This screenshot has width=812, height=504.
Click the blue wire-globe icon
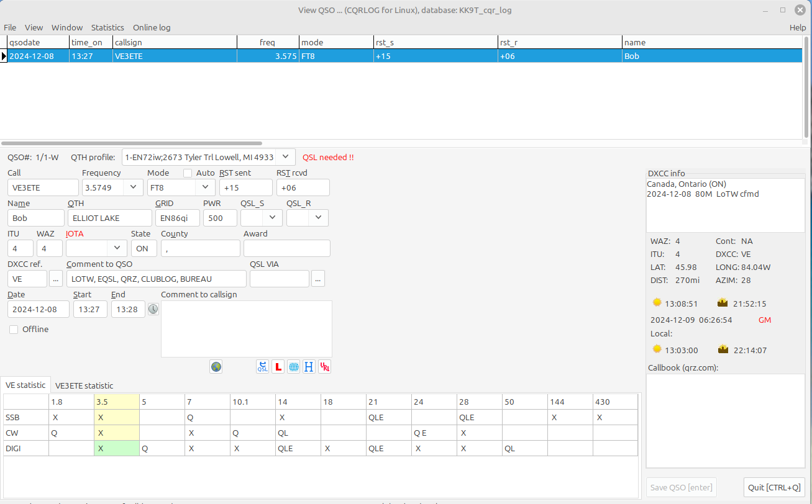pos(294,367)
